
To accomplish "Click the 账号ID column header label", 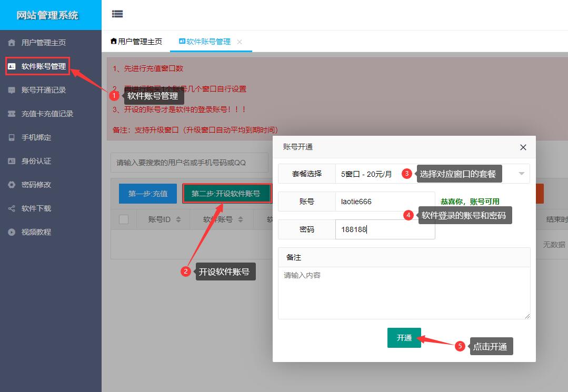I will point(160,219).
